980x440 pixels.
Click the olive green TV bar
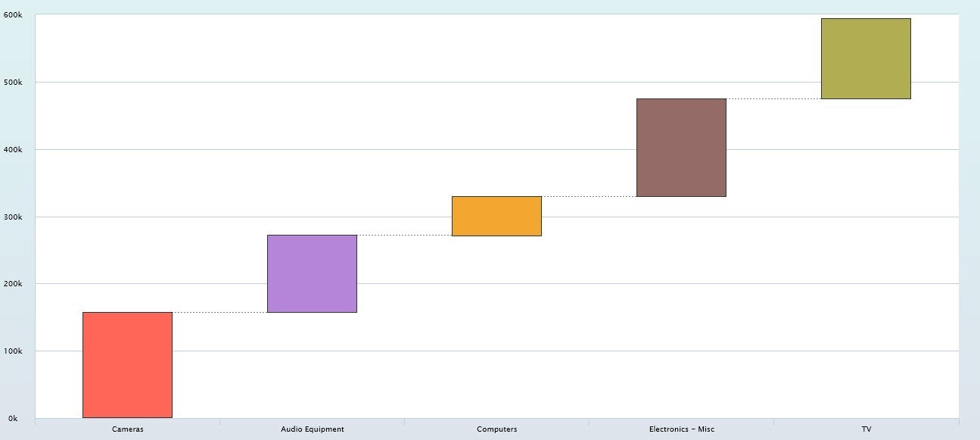pyautogui.click(x=866, y=58)
